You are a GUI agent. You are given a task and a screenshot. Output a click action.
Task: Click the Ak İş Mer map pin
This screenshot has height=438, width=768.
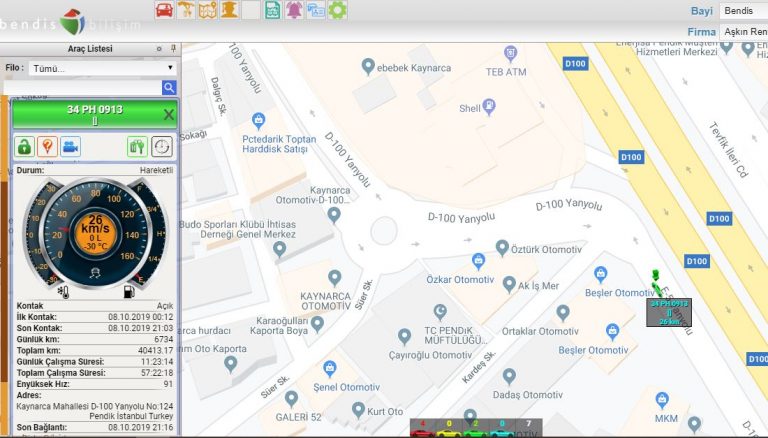(x=509, y=284)
